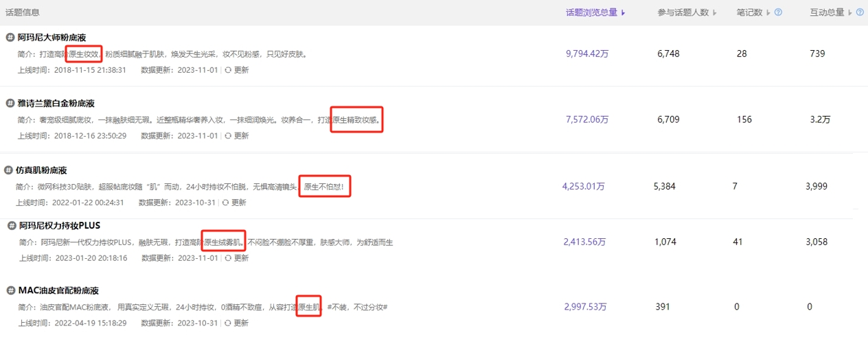
Task: Click the 参与话题人数 column header label
Action: [683, 12]
